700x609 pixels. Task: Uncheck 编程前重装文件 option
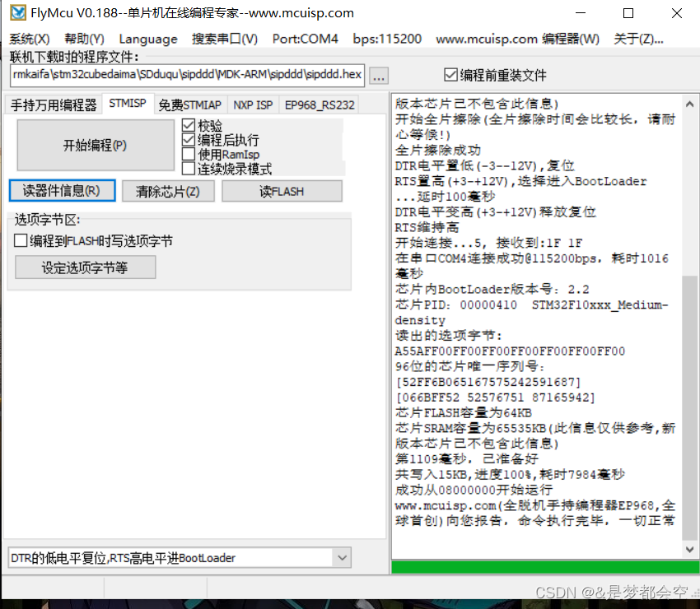[x=451, y=72]
